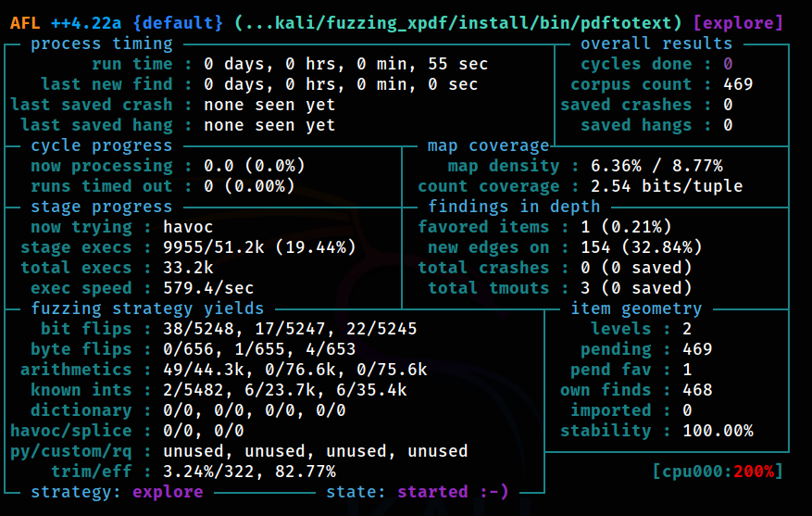
Task: Click the imported value
Action: click(x=687, y=410)
